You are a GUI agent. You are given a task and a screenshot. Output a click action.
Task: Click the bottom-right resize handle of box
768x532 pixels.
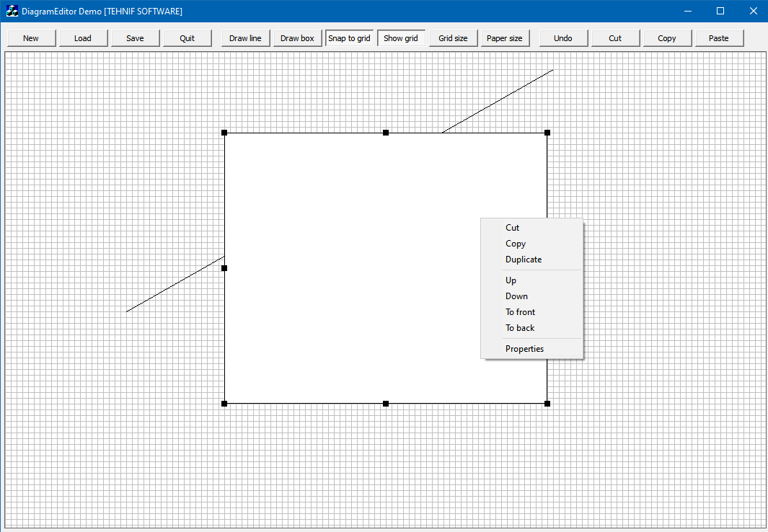click(x=547, y=404)
